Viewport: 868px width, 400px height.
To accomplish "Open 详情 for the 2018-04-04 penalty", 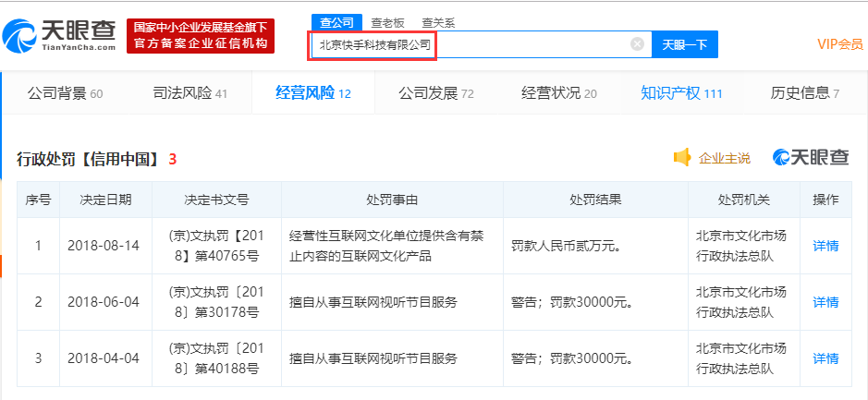I will pos(825,358).
